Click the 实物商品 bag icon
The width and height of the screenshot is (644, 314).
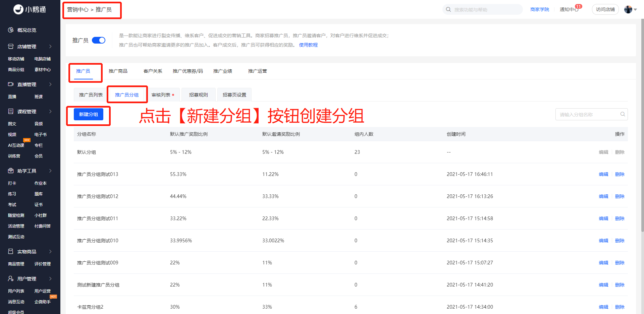(11, 251)
